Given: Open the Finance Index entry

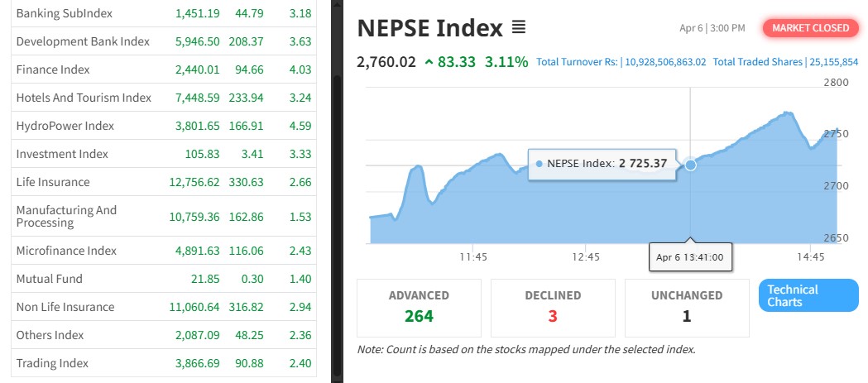Looking at the screenshot, I should click(x=53, y=69).
